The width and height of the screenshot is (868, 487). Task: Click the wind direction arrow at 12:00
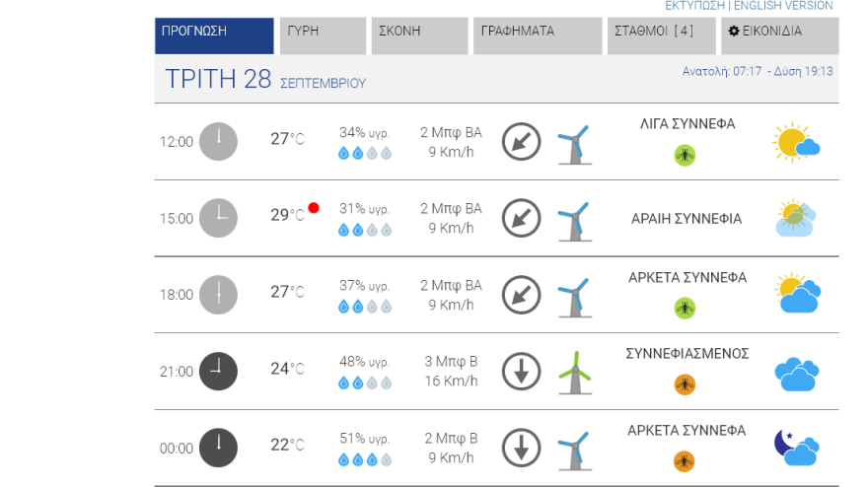(x=521, y=142)
